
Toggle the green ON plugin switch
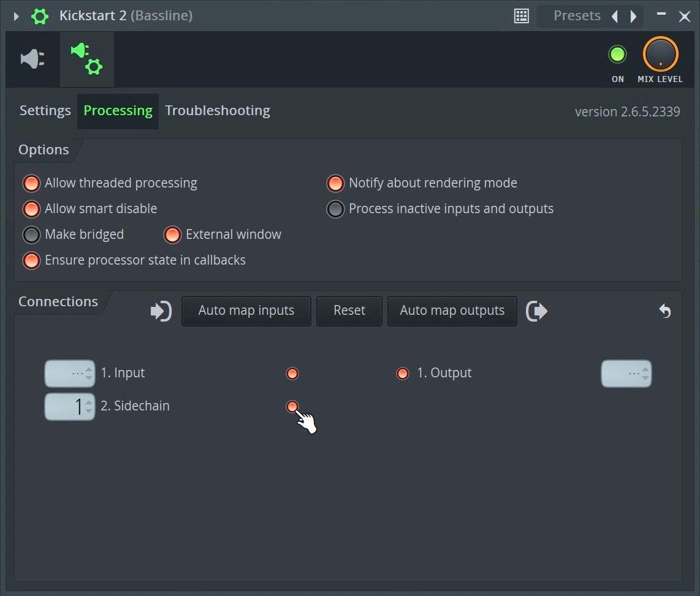coord(617,55)
